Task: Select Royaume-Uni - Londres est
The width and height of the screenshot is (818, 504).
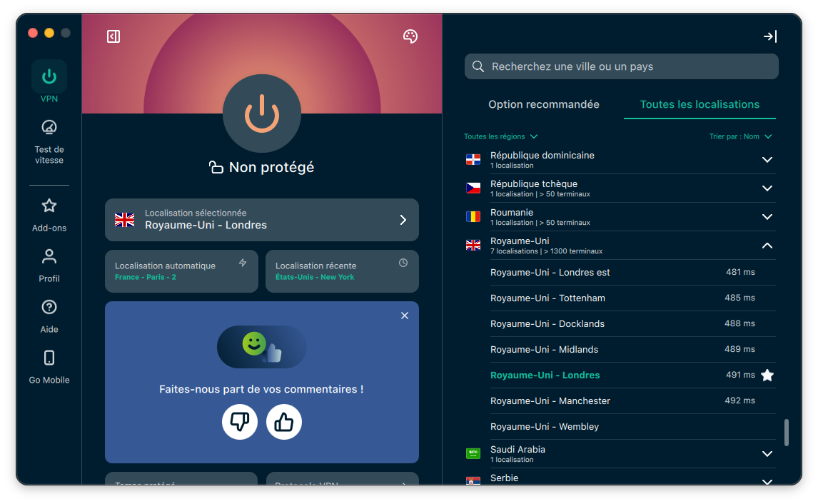Action: (632, 273)
